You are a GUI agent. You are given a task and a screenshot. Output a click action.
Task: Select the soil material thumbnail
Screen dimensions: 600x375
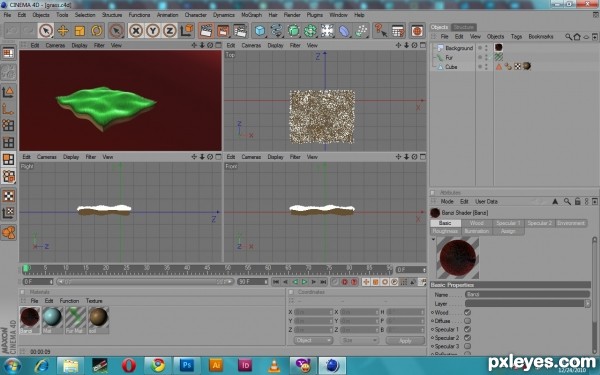click(x=98, y=318)
